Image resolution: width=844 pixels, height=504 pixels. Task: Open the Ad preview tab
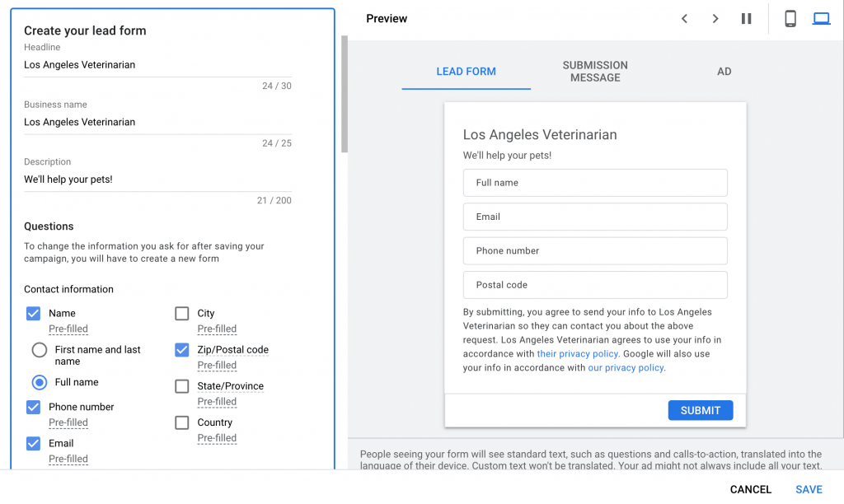724,72
